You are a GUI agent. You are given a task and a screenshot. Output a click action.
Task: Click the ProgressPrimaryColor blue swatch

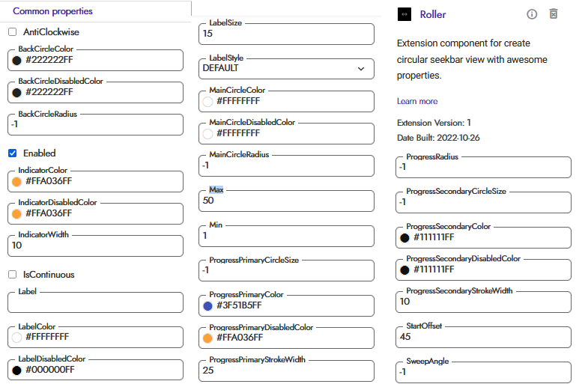208,305
